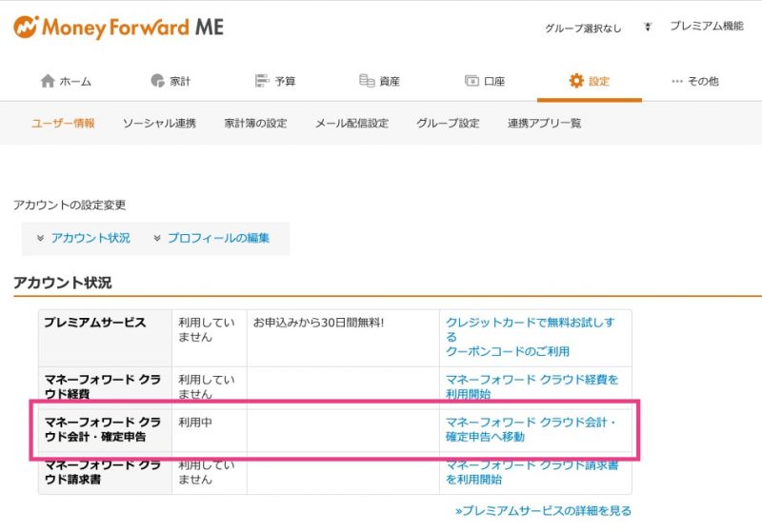Viewport: 762px width, 532px height.
Task: Click マネーフォワード クラウド請求書を利用開始 link
Action: 532,472
